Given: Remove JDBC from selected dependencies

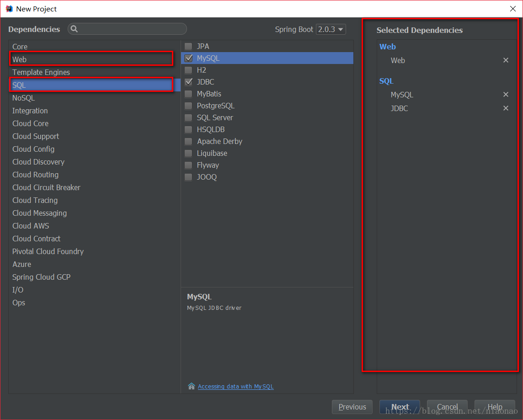Looking at the screenshot, I should [x=506, y=108].
